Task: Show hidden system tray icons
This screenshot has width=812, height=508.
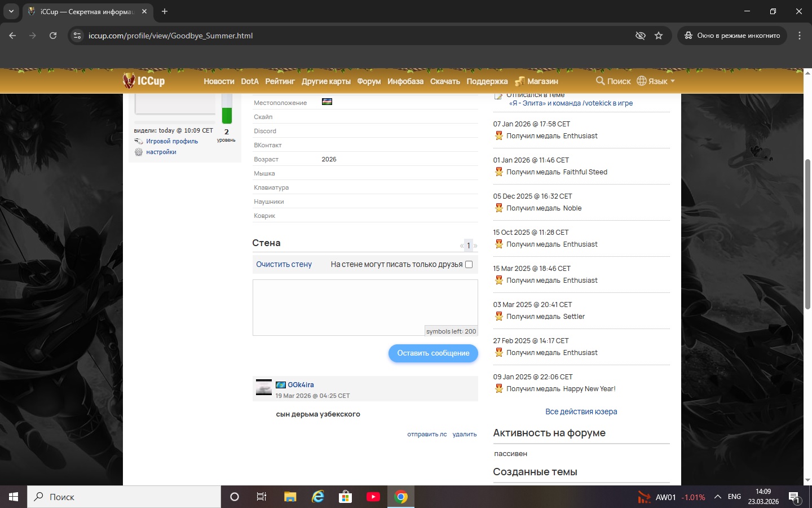Action: coord(717,497)
